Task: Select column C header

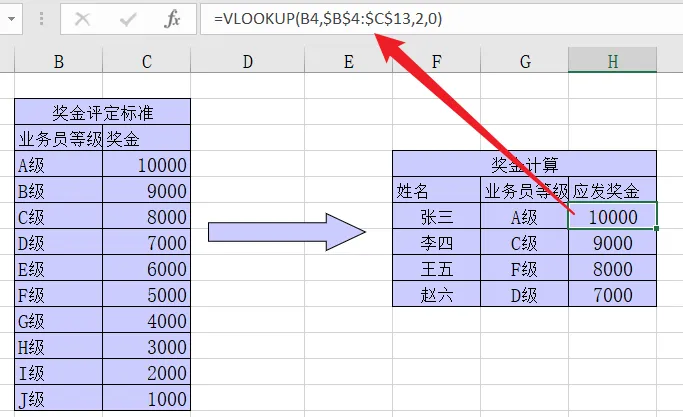Action: (x=146, y=62)
